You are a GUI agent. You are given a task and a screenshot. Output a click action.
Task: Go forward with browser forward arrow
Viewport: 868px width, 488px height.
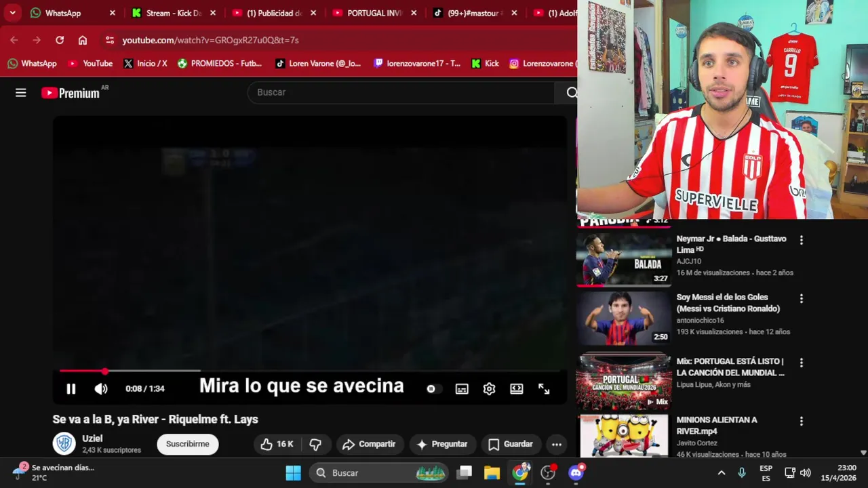(x=37, y=40)
